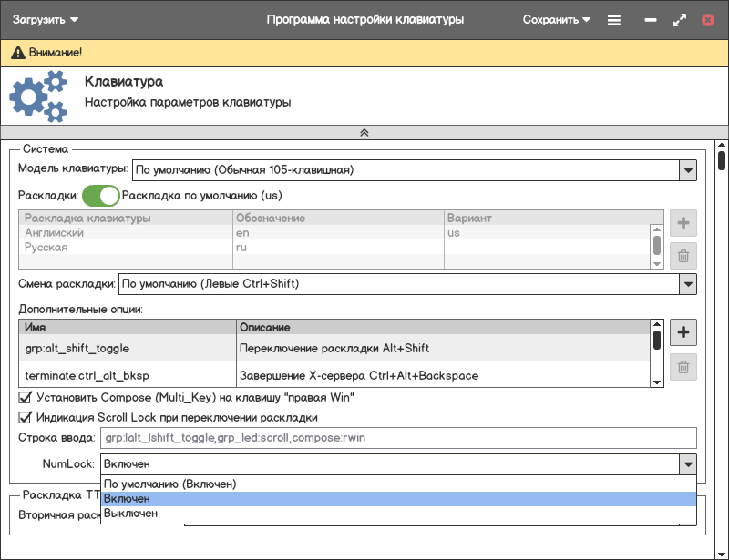Click the add button beside additional options
This screenshot has width=729, height=560.
(683, 333)
